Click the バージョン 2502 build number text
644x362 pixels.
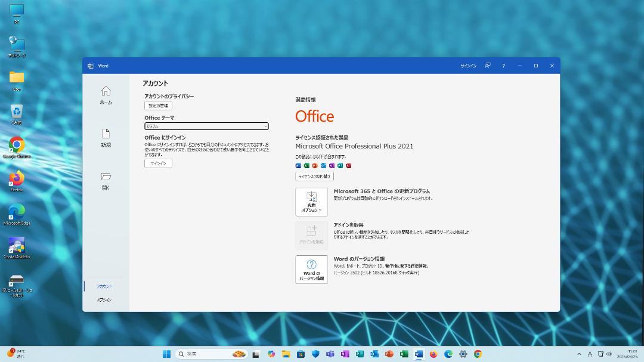click(376, 273)
